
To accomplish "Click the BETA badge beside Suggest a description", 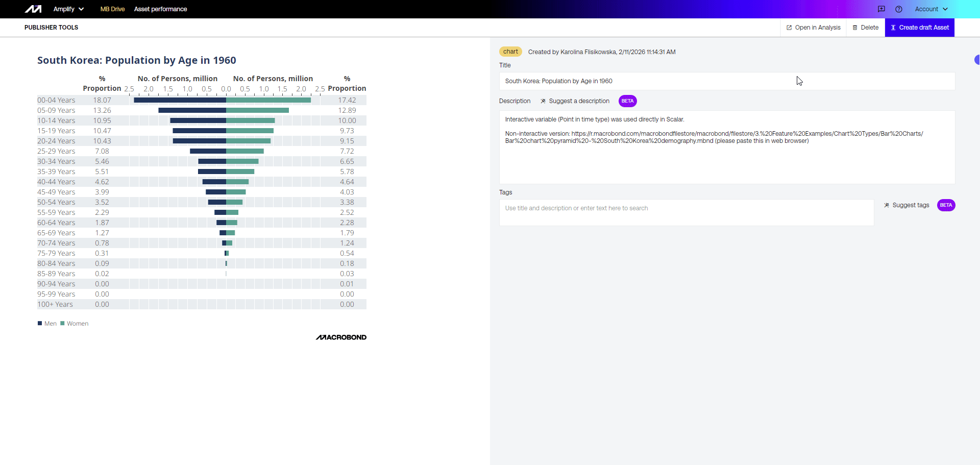I will pos(627,101).
